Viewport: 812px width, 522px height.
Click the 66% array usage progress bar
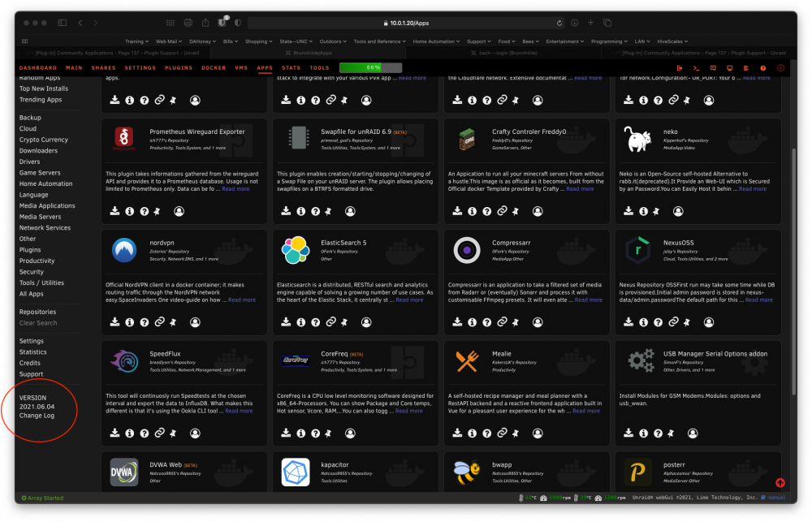(x=371, y=68)
